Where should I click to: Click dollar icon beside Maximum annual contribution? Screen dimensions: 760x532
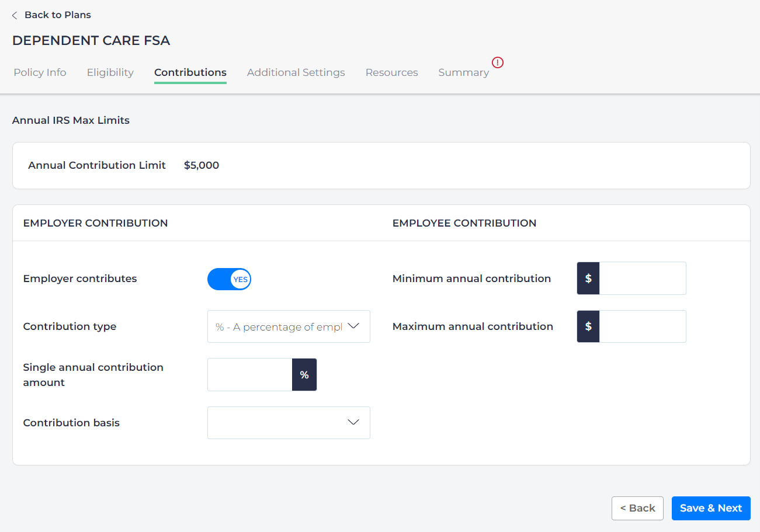click(x=588, y=326)
